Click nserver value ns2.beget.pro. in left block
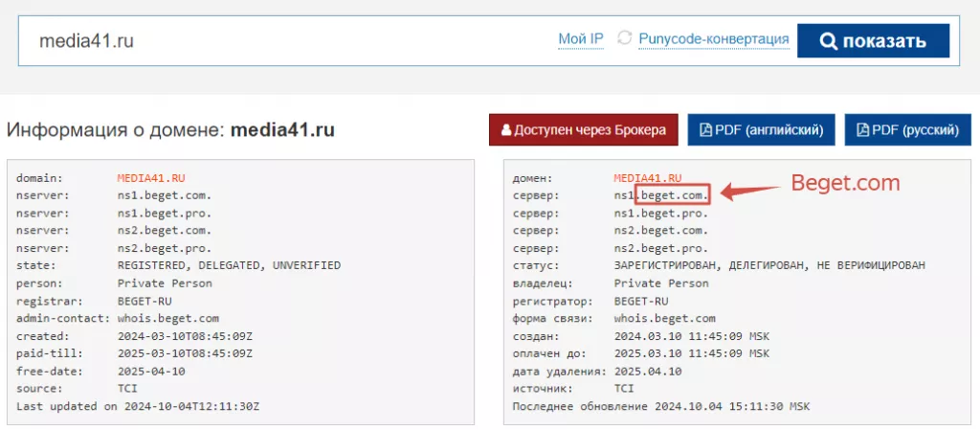The image size is (980, 430). [x=165, y=247]
